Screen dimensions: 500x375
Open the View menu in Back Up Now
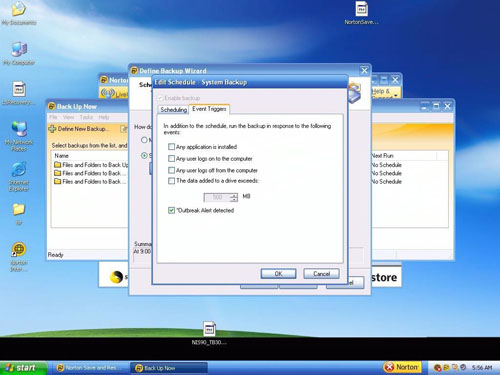point(68,117)
